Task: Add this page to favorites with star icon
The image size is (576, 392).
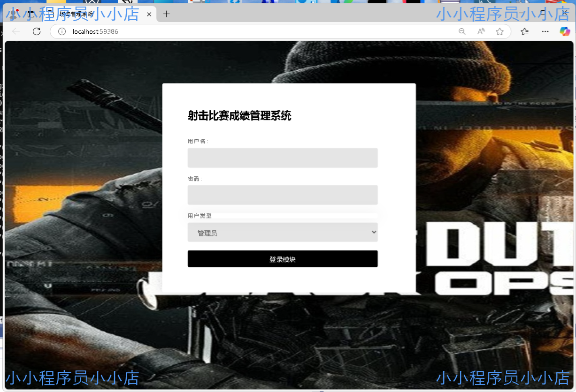Action: click(499, 31)
